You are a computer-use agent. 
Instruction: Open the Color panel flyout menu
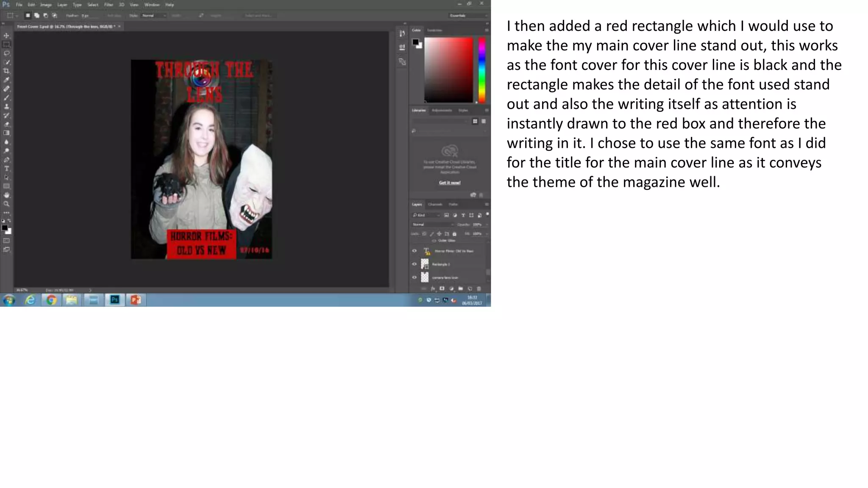[487, 30]
